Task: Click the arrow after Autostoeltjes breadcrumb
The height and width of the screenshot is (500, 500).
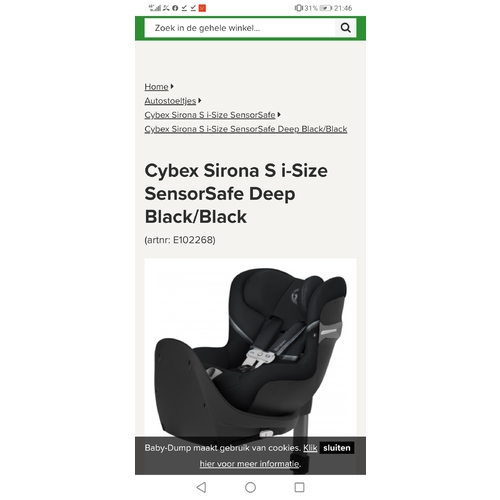Action: 199,100
